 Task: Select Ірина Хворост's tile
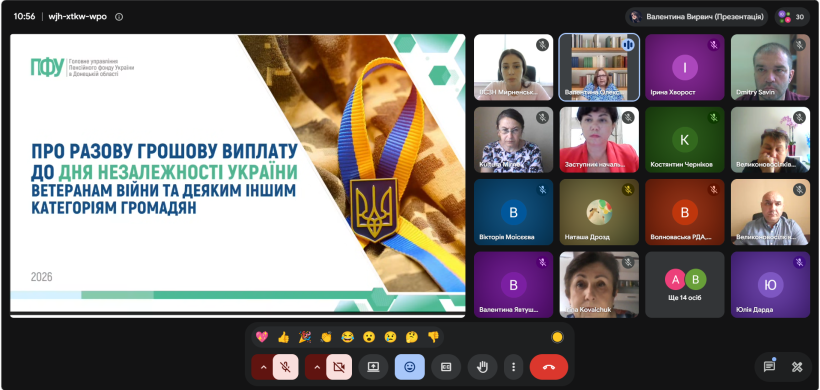coord(685,67)
